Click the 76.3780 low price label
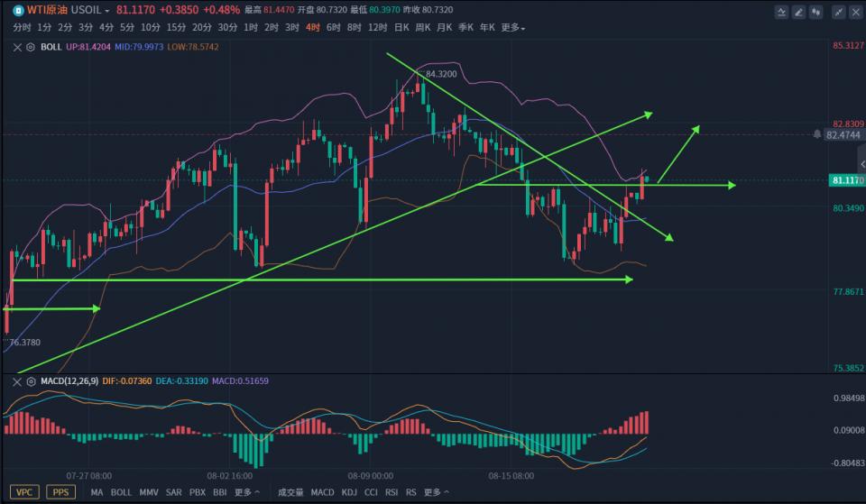The image size is (866, 504). click(25, 343)
